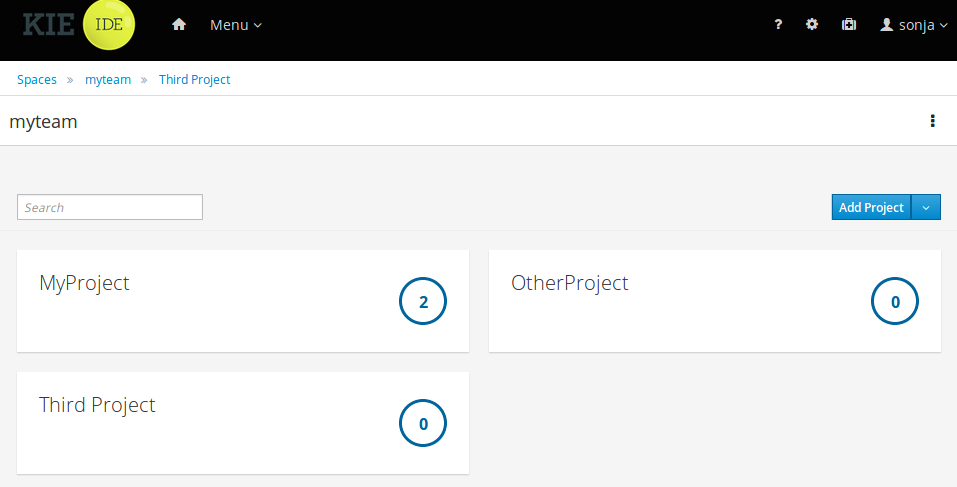Expand the Add Project dropdown arrow
This screenshot has width=957, height=487.
click(926, 207)
